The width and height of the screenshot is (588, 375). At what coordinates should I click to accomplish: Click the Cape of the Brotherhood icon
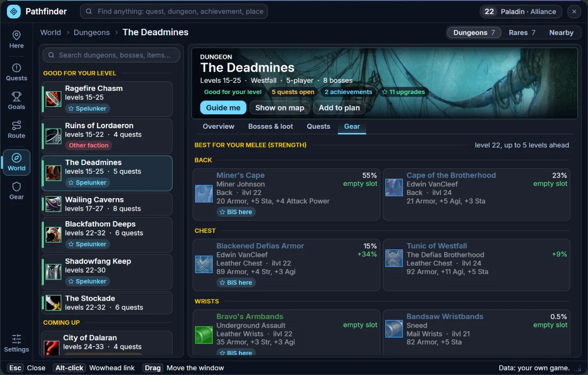point(394,187)
